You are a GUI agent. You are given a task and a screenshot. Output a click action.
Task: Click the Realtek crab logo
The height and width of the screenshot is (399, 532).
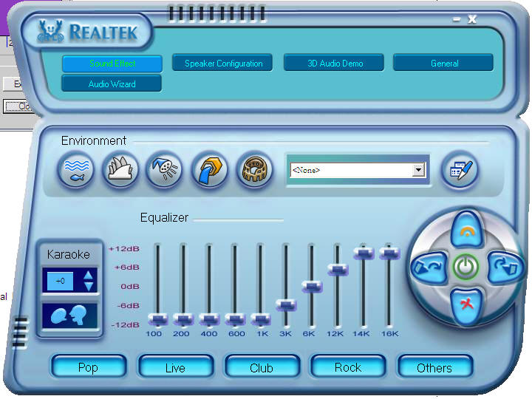50,32
